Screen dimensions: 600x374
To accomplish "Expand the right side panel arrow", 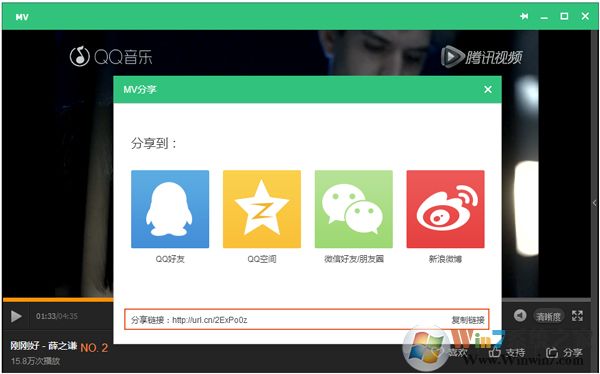I will (595, 203).
